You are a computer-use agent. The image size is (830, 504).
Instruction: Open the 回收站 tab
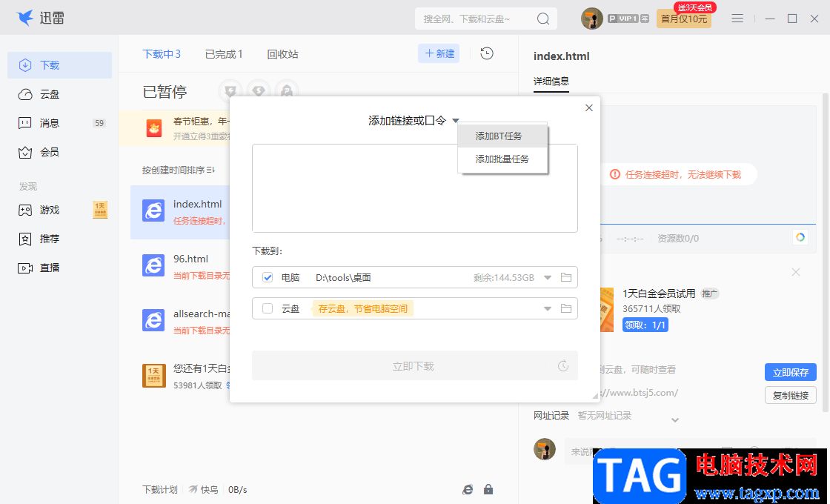click(x=282, y=54)
